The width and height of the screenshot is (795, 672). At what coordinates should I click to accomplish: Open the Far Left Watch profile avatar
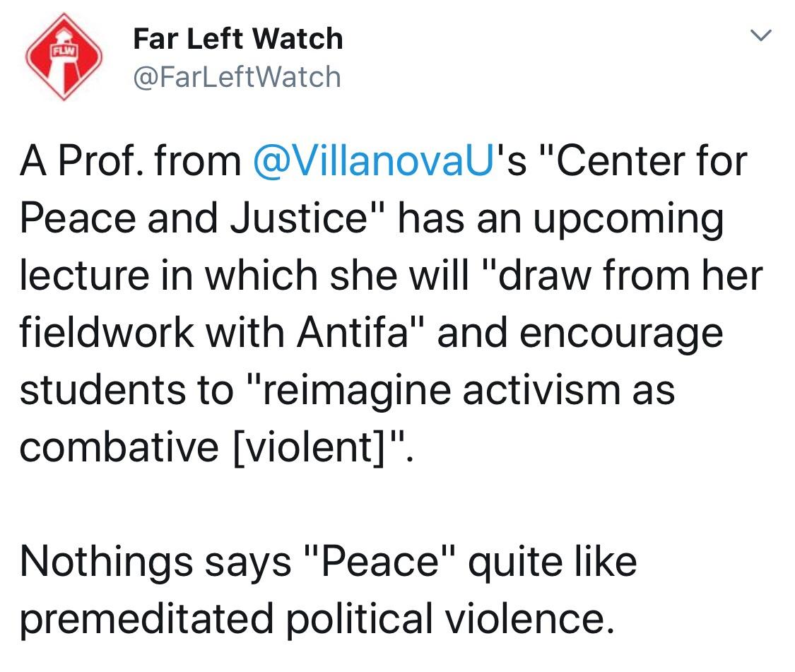point(64,57)
